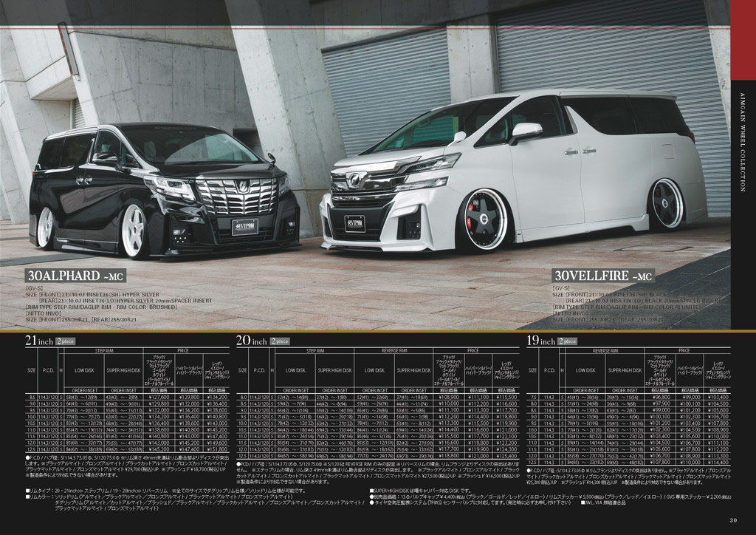This screenshot has height=535, width=756.
Task: Click the "●別売品価格" accessory price note
Action: point(550,497)
